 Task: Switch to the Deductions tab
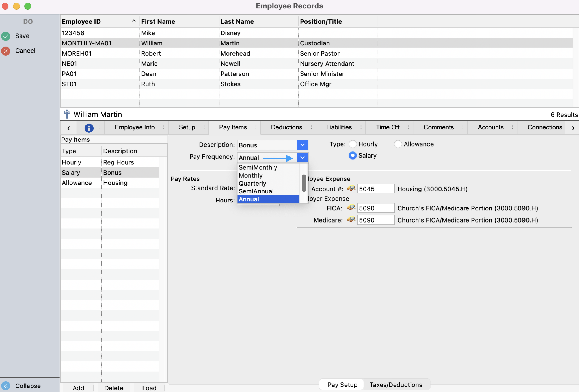tap(286, 127)
